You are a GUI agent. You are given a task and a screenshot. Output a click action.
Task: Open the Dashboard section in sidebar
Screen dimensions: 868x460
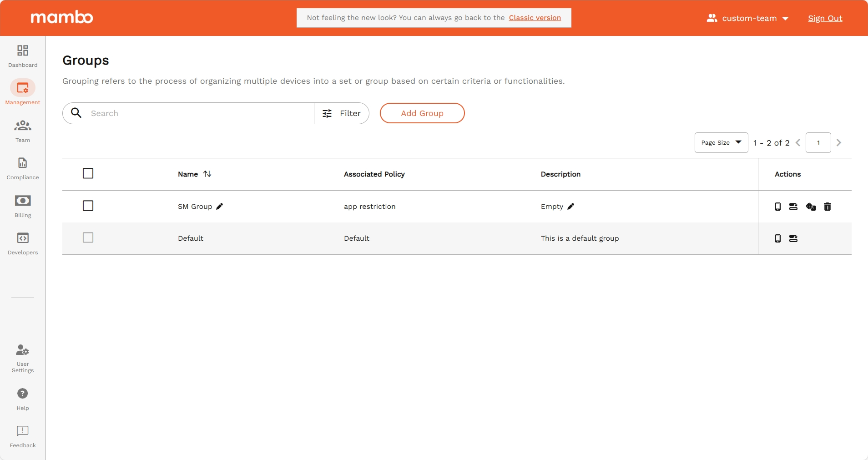point(23,56)
